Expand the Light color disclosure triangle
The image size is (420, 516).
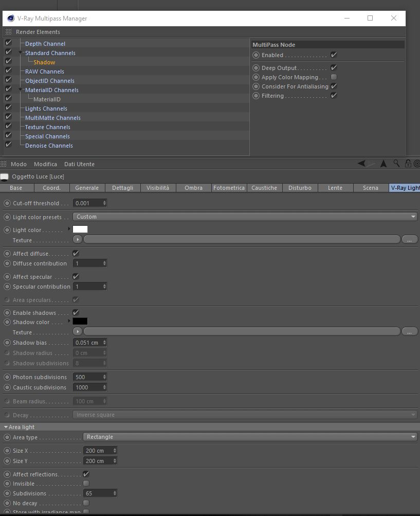pos(69,229)
